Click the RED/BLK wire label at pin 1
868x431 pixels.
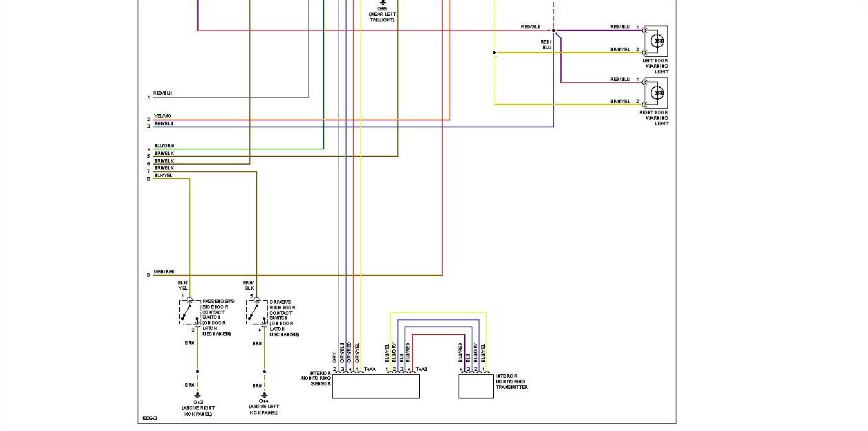pos(163,93)
